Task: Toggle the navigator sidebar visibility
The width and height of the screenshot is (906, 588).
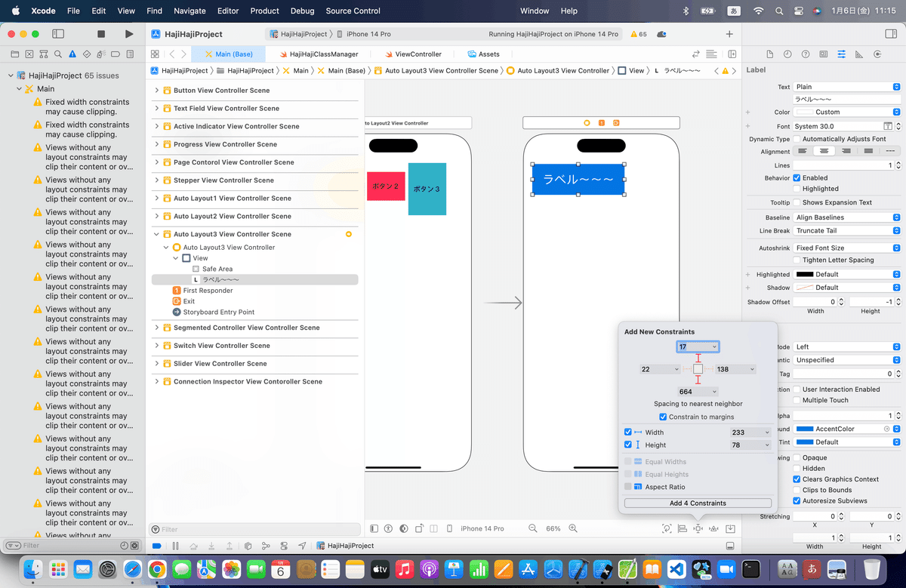Action: 57,34
